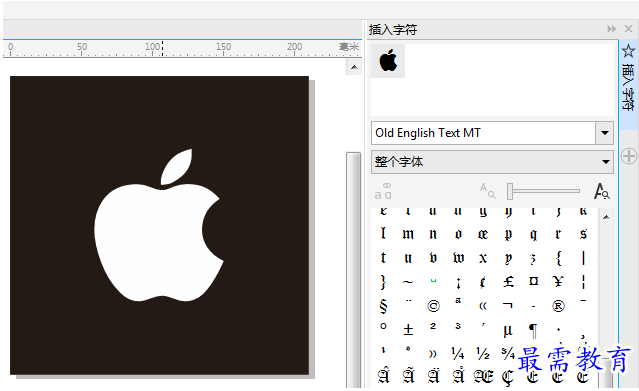Pick the closing brace } glyph
Screen dimensions: 639x391
(x=383, y=282)
